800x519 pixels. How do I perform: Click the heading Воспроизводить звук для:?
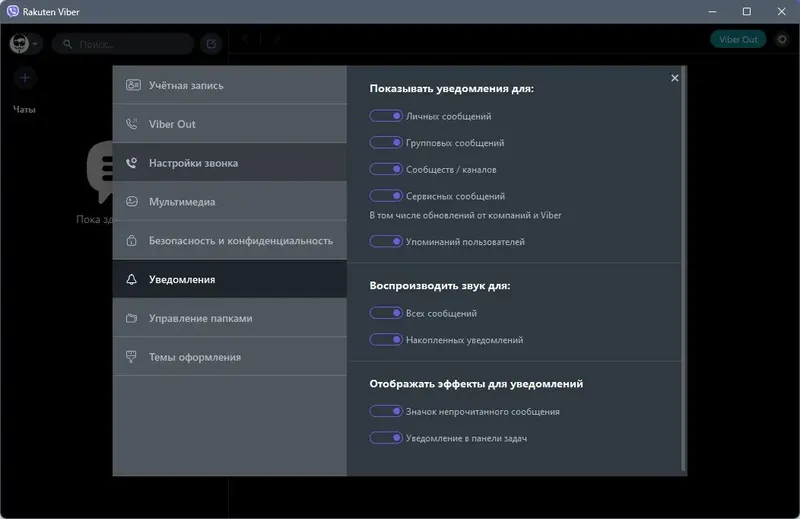[440, 286]
